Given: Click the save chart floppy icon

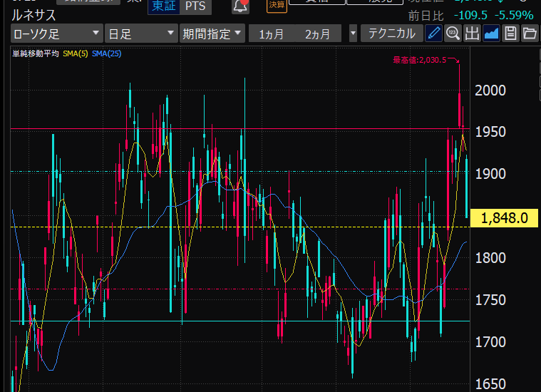Looking at the screenshot, I should point(510,33).
